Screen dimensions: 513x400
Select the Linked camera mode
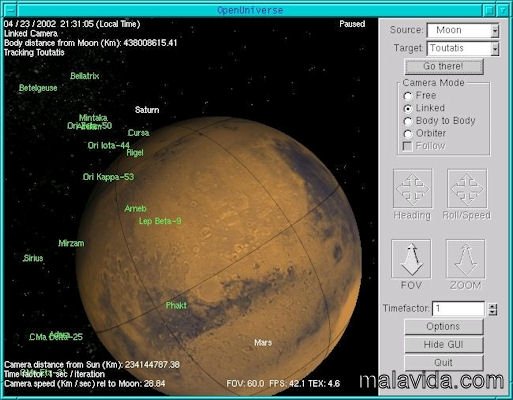(407, 109)
